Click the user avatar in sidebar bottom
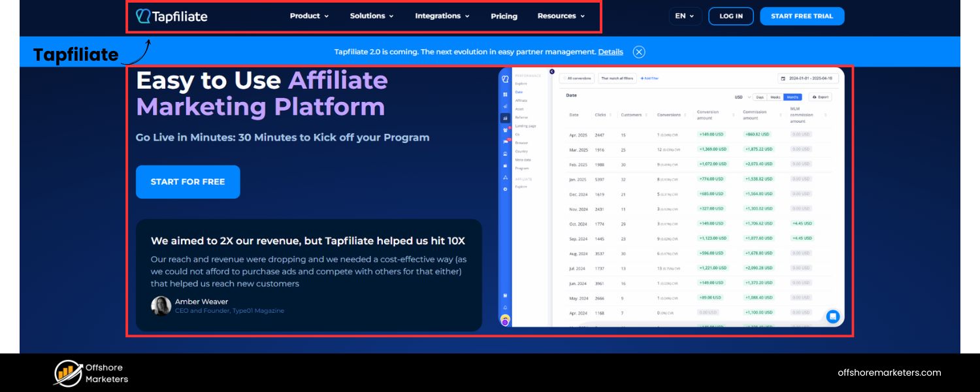 point(505,320)
